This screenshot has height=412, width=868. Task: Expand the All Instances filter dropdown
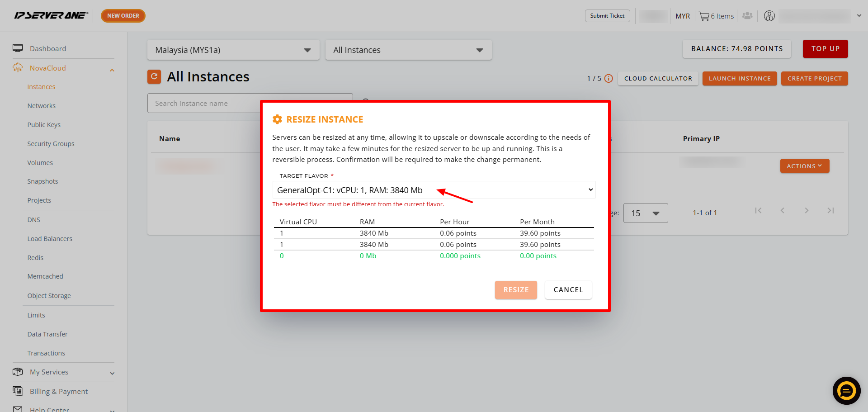tap(408, 50)
